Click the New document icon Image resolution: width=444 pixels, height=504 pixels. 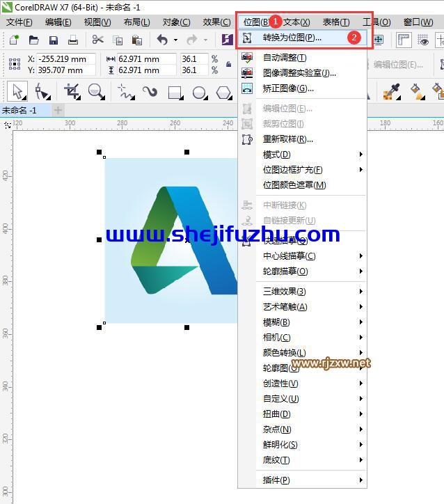tap(14, 40)
